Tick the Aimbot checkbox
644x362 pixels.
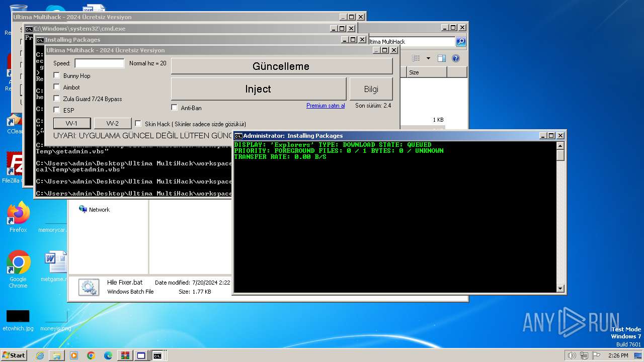pos(57,87)
